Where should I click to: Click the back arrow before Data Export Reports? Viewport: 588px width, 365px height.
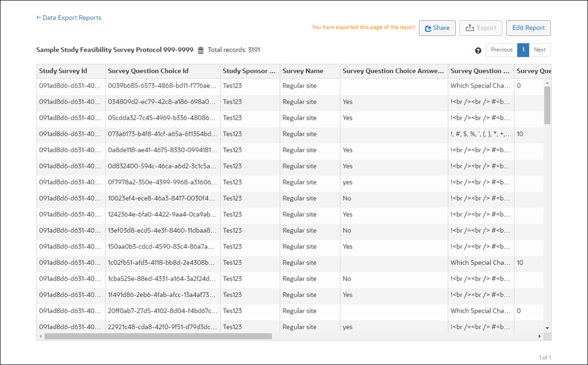38,18
